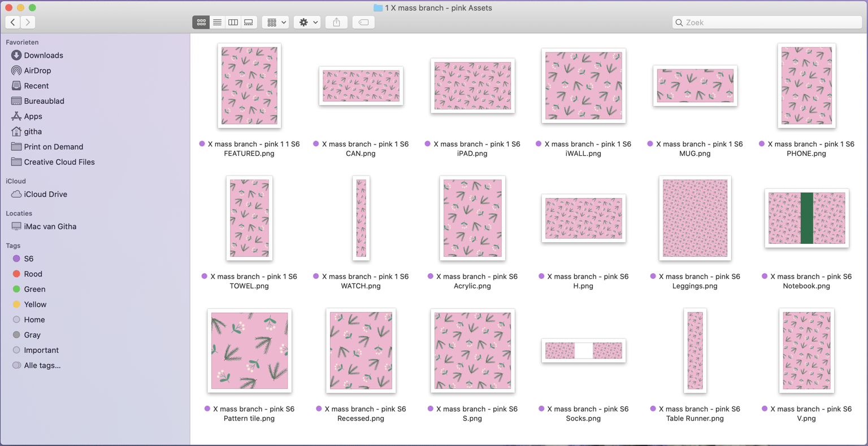Viewport: 868px width, 446px height.
Task: Switch to column view in the toolbar
Action: point(233,23)
